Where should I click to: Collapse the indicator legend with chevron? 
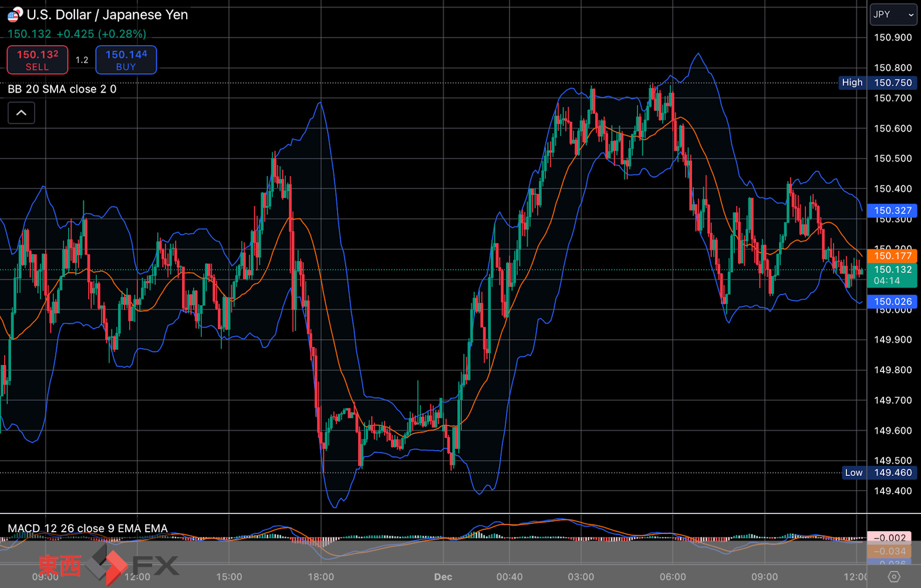(21, 113)
